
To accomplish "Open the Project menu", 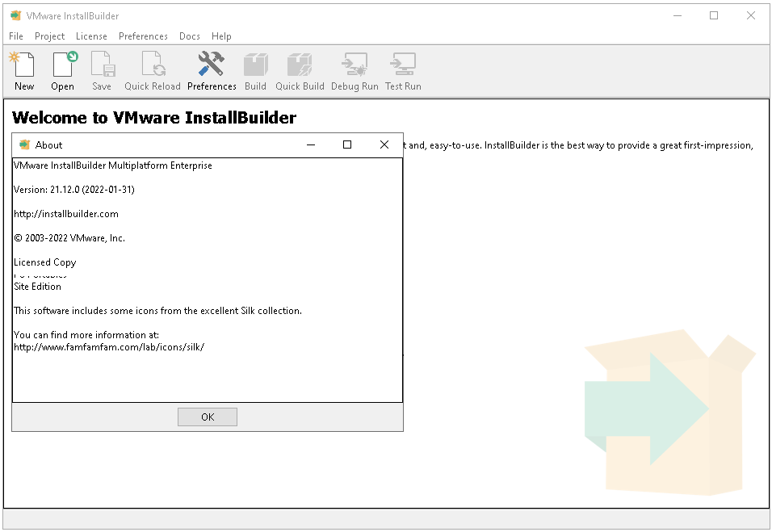I will click(x=49, y=36).
